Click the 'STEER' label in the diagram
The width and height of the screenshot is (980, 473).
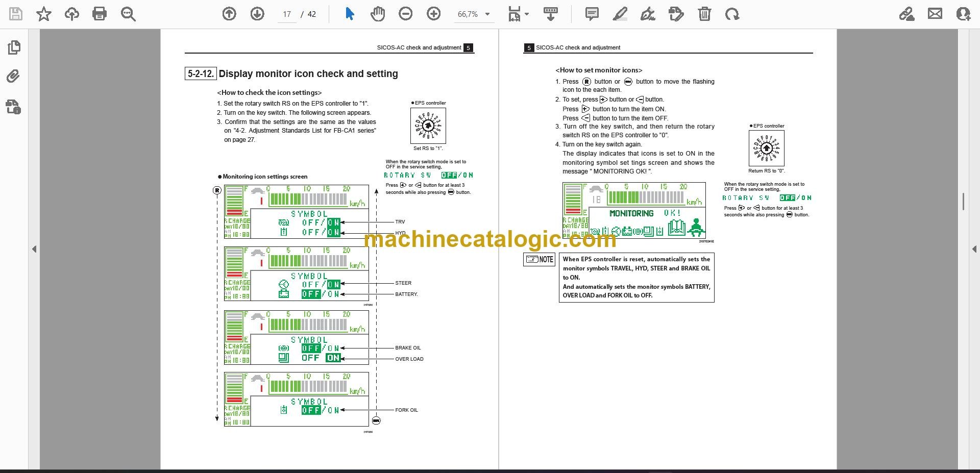[x=403, y=283]
